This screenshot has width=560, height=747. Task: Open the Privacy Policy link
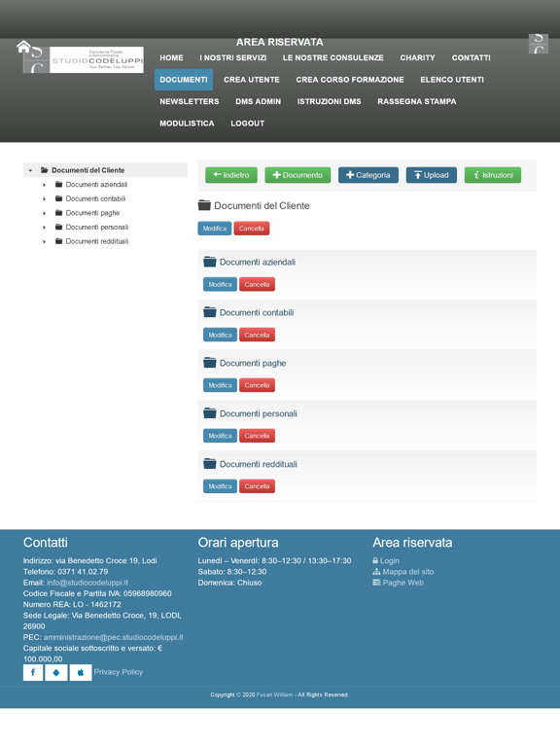[x=118, y=672]
